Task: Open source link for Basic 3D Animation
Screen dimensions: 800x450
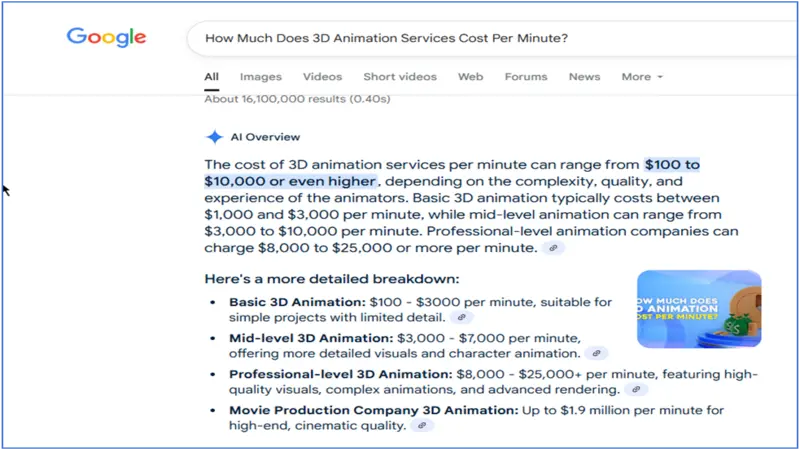Action: click(x=462, y=317)
